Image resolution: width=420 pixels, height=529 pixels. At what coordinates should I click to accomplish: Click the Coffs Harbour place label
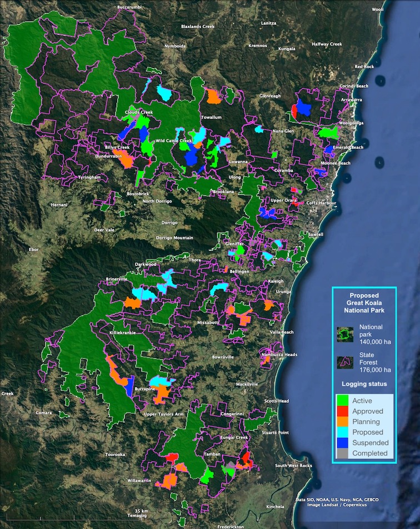pyautogui.click(x=321, y=203)
